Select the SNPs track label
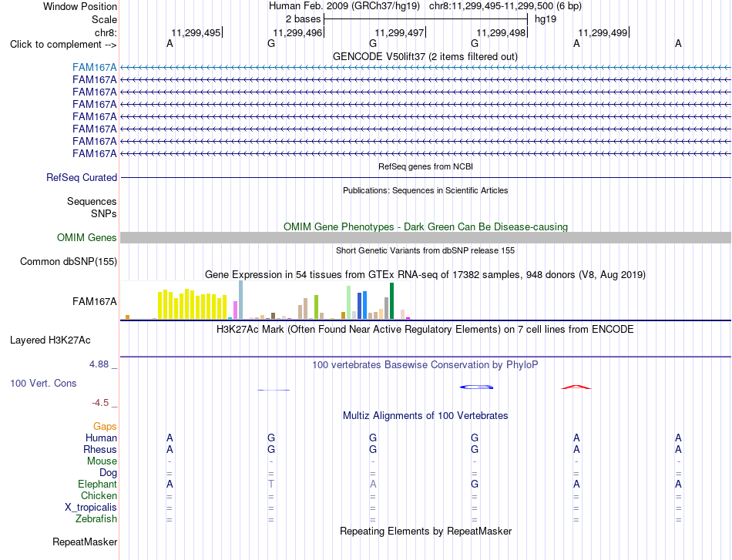 click(x=104, y=213)
